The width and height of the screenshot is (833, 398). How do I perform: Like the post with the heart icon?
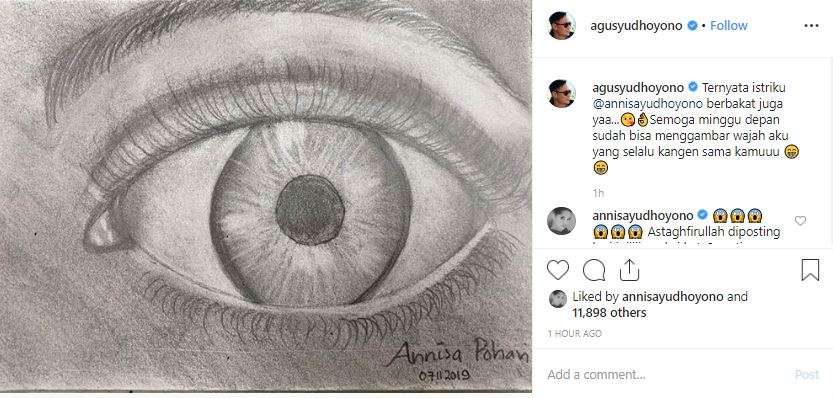(x=558, y=270)
